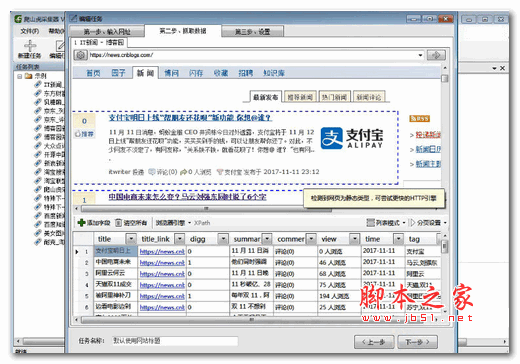Click title_link URL in row 1

pos(162,251)
